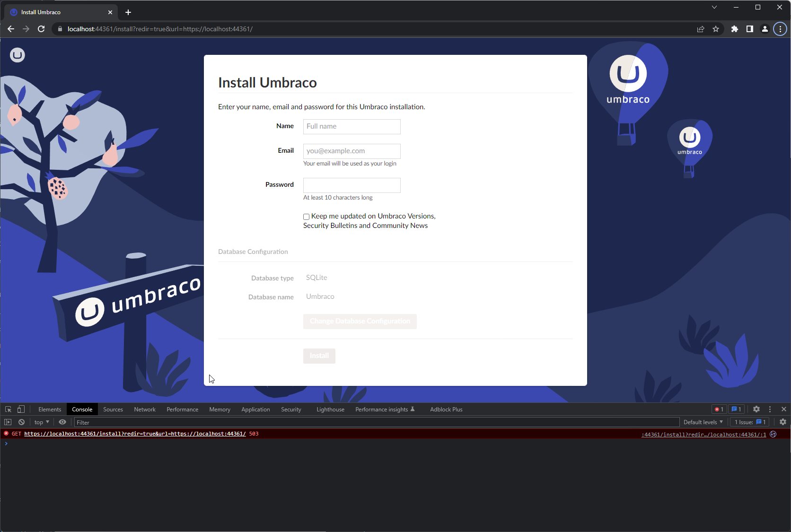The height and width of the screenshot is (532, 791).
Task: Close the DevTools panel
Action: pos(783,410)
